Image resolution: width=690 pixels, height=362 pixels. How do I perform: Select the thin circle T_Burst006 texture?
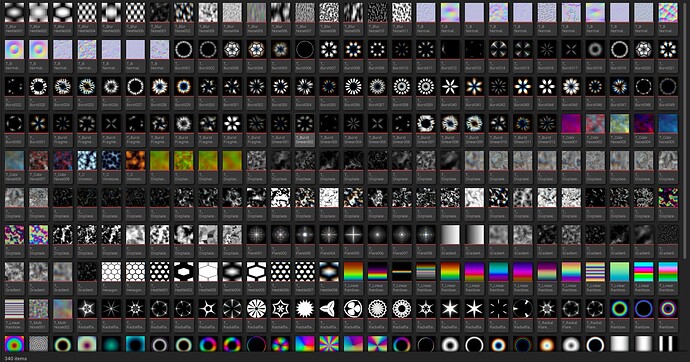pyautogui.click(x=305, y=50)
